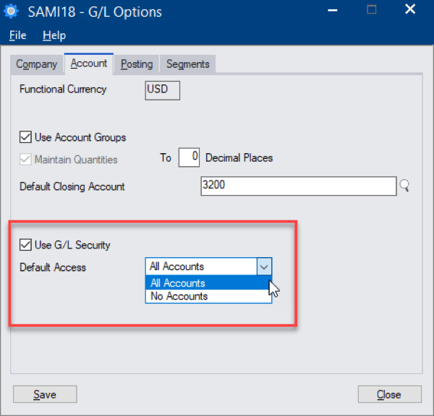
Task: Open the Segments tab
Action: pyautogui.click(x=188, y=64)
